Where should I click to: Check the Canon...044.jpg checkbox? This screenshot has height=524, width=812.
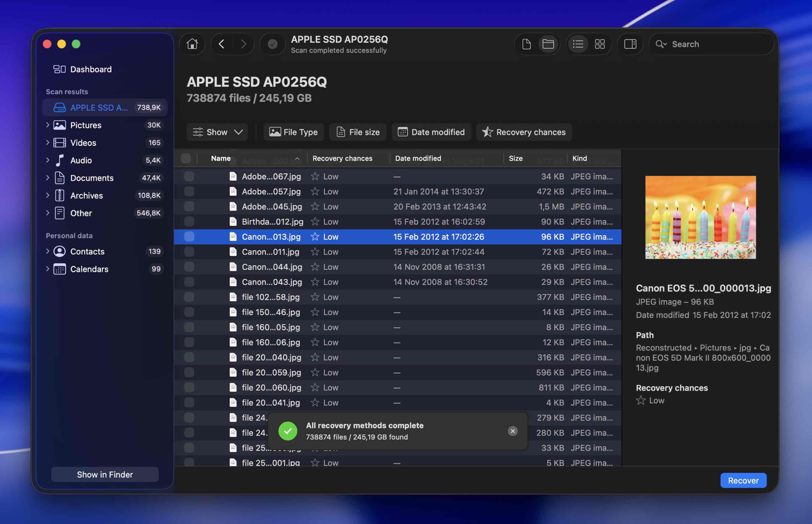tap(189, 267)
